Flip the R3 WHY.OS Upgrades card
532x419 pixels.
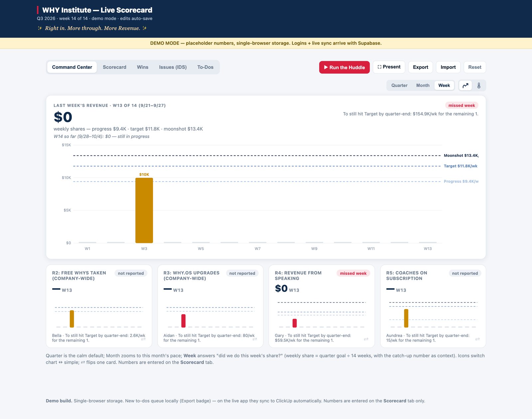[255, 339]
